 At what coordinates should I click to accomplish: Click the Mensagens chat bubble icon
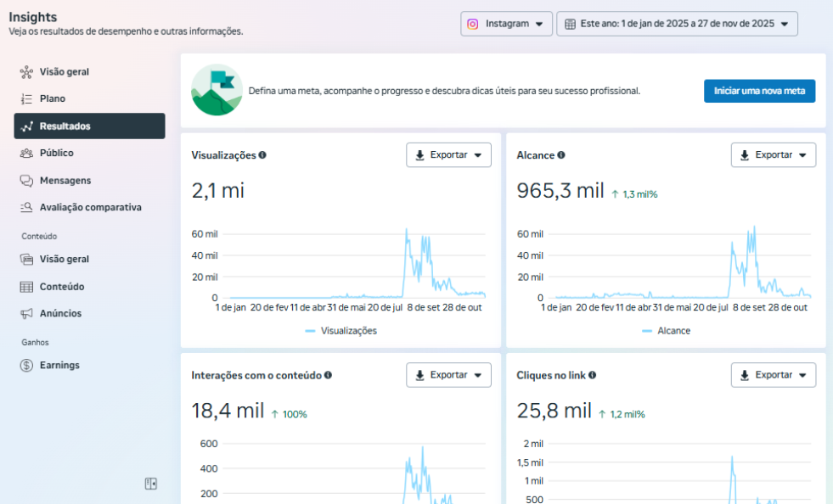coord(26,181)
